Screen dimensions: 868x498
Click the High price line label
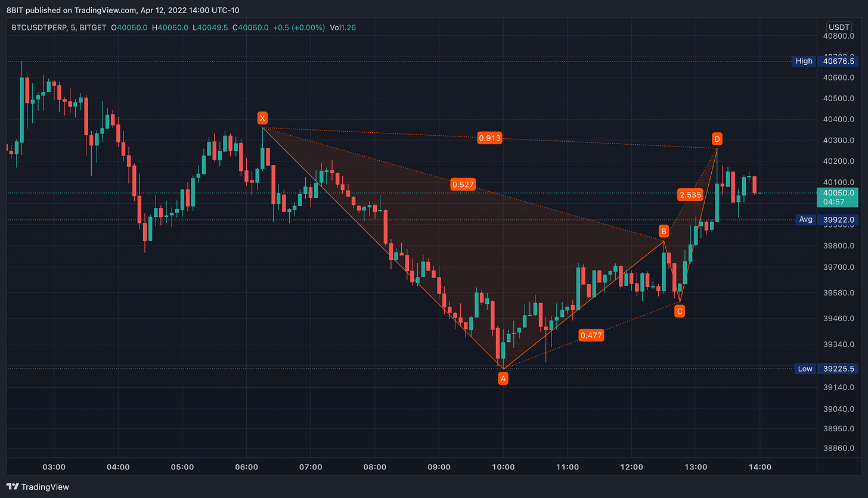click(804, 61)
